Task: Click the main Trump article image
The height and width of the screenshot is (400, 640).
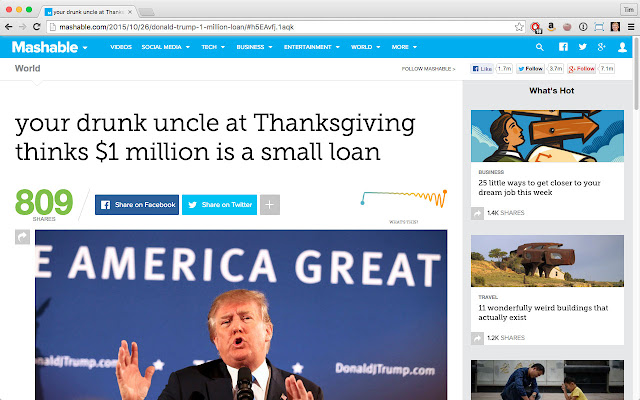Action: tap(241, 315)
